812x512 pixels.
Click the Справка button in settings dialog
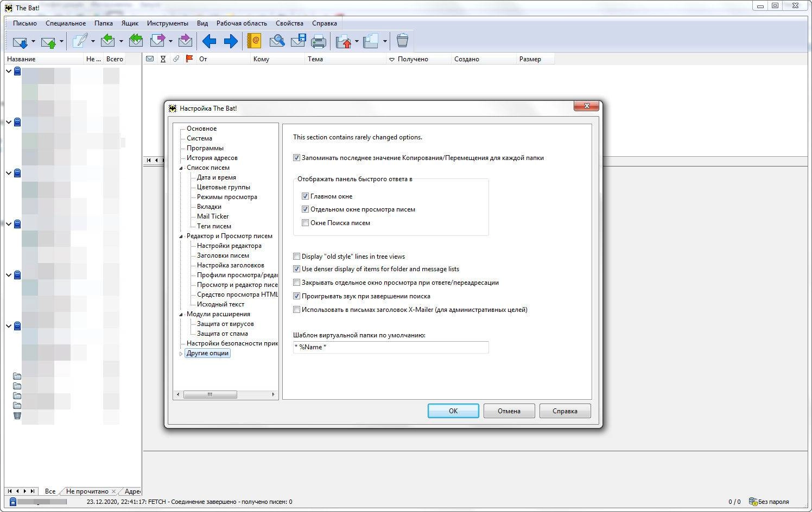point(565,411)
